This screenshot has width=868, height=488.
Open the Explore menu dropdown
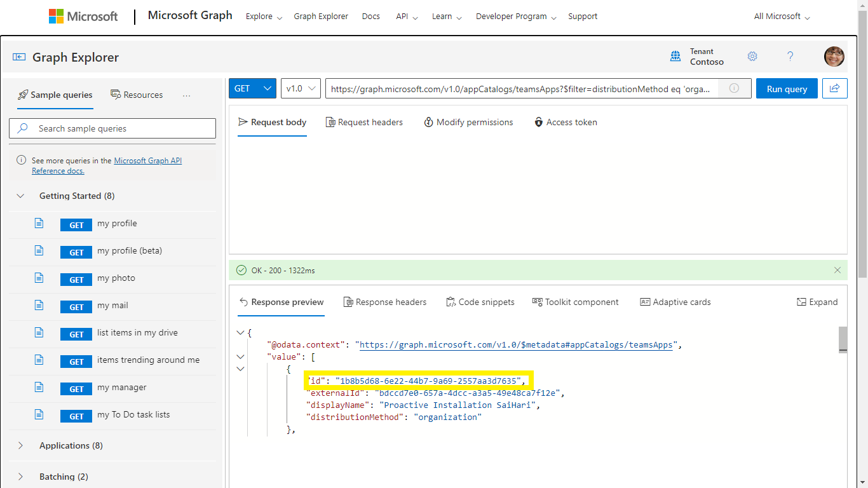(264, 17)
